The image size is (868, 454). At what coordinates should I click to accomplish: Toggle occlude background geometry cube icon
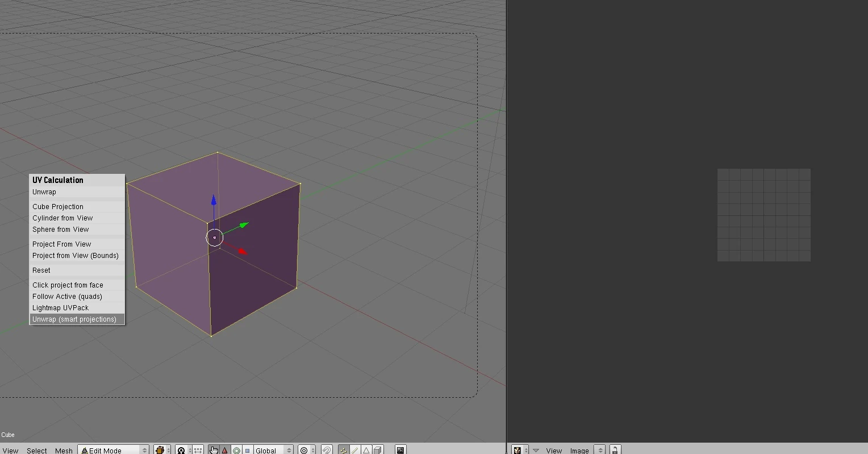(378, 450)
